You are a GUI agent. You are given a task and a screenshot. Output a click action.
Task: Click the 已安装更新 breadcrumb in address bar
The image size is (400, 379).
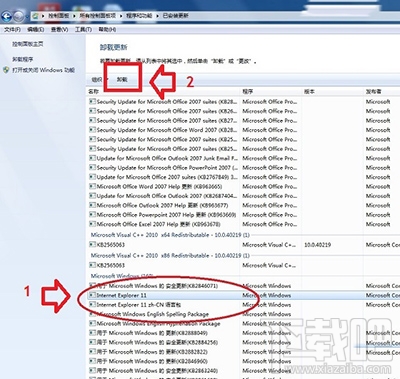click(x=176, y=16)
